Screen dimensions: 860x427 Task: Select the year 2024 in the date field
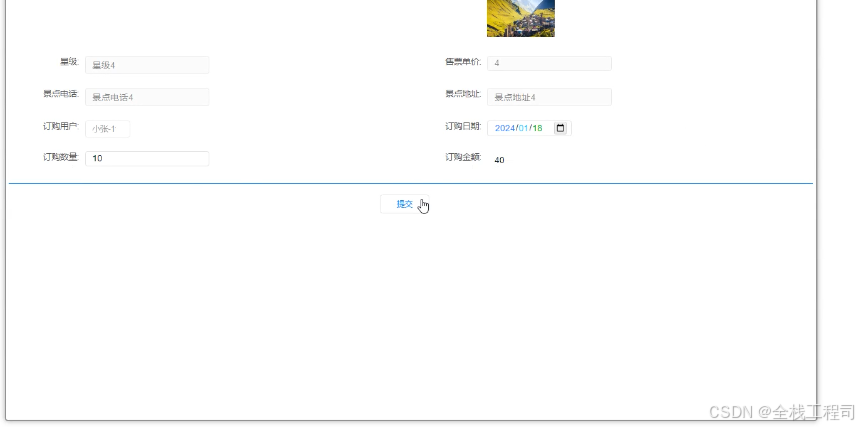[505, 128]
